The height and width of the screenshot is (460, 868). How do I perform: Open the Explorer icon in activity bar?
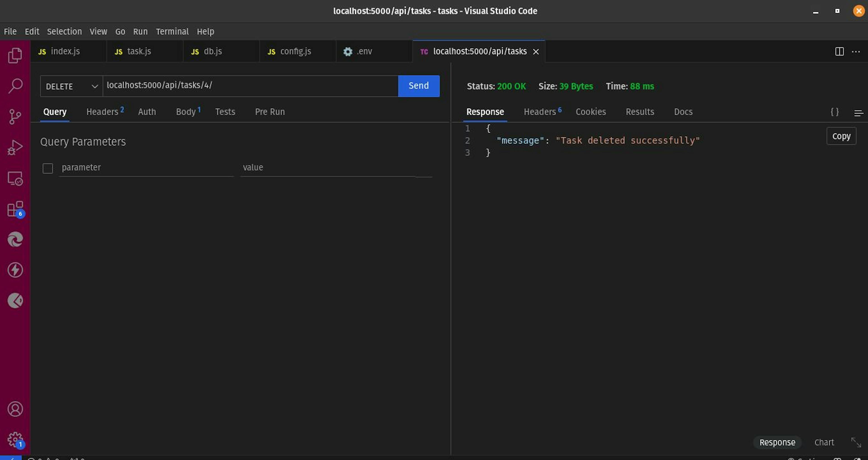15,55
